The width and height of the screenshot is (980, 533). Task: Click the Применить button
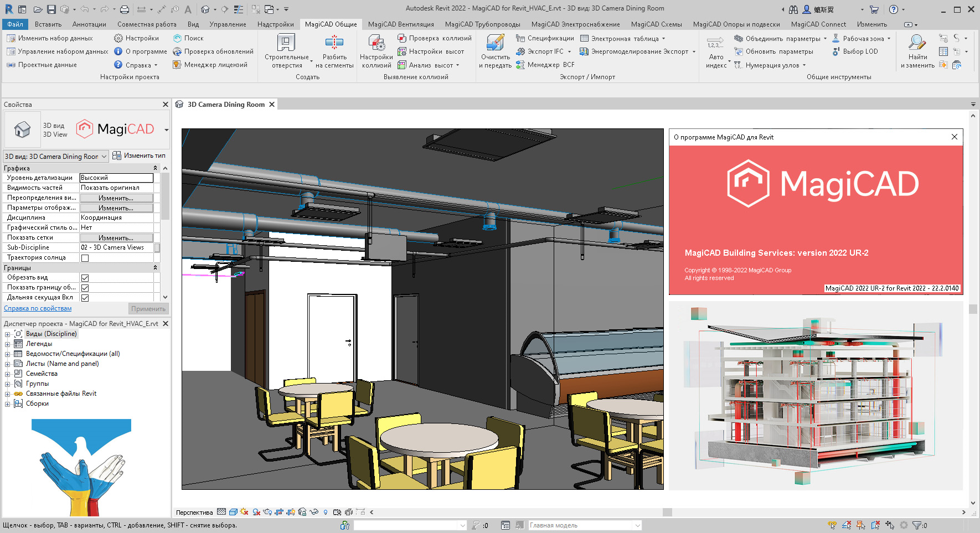[148, 309]
